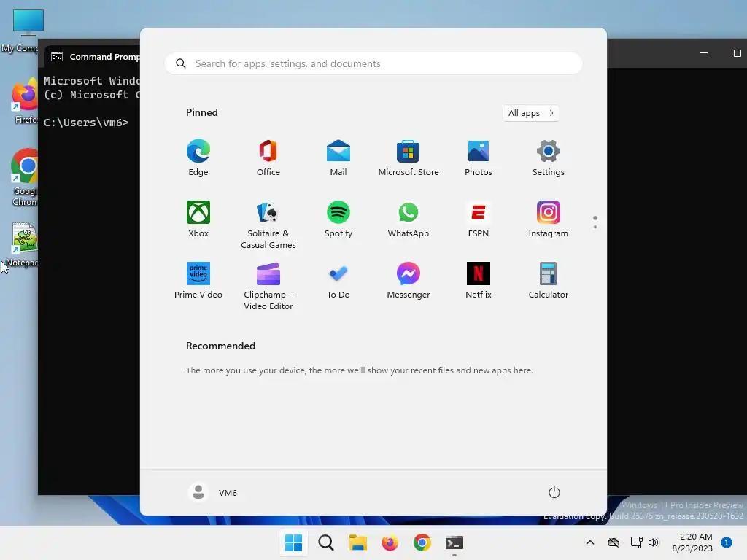
Task: Open the VM6 user account menu
Action: (x=213, y=492)
